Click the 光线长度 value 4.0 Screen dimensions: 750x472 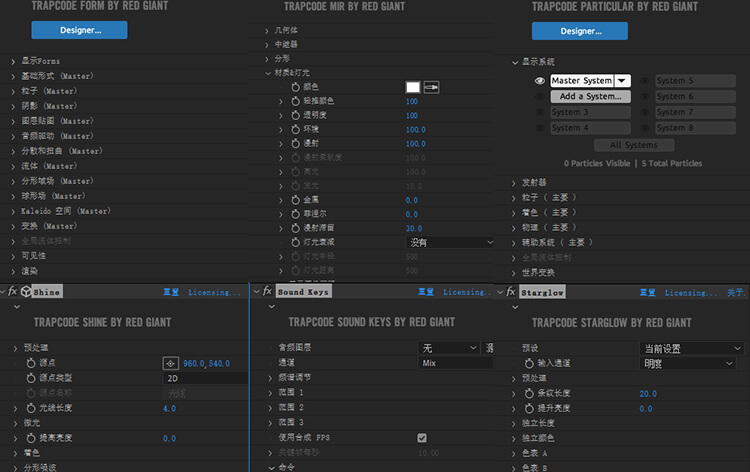click(169, 408)
